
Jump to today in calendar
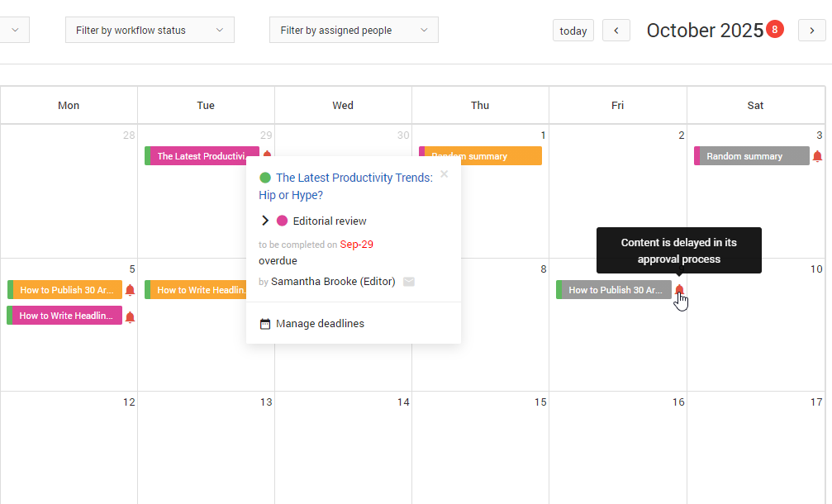click(x=573, y=31)
